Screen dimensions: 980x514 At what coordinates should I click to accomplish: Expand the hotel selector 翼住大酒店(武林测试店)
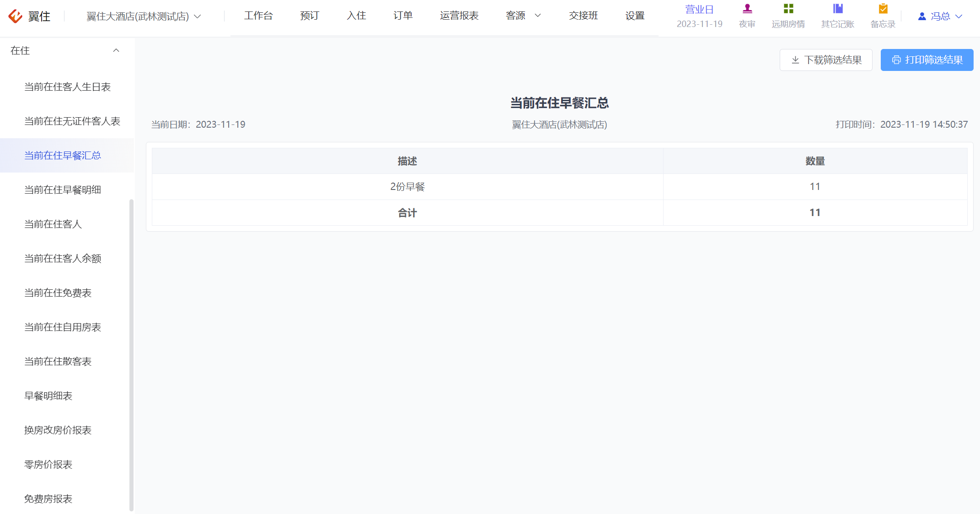144,16
